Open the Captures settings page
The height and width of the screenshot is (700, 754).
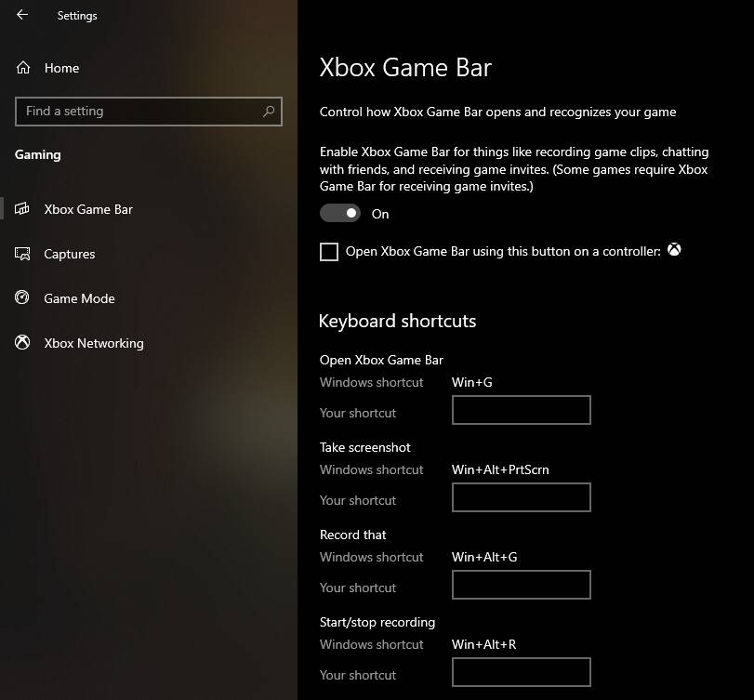pos(70,254)
